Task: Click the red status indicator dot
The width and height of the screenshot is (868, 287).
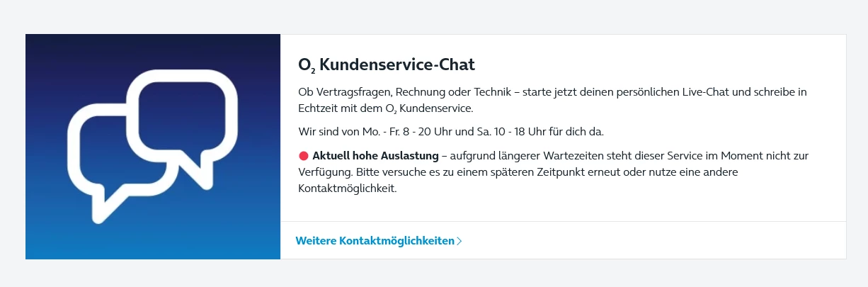Action: [x=304, y=156]
